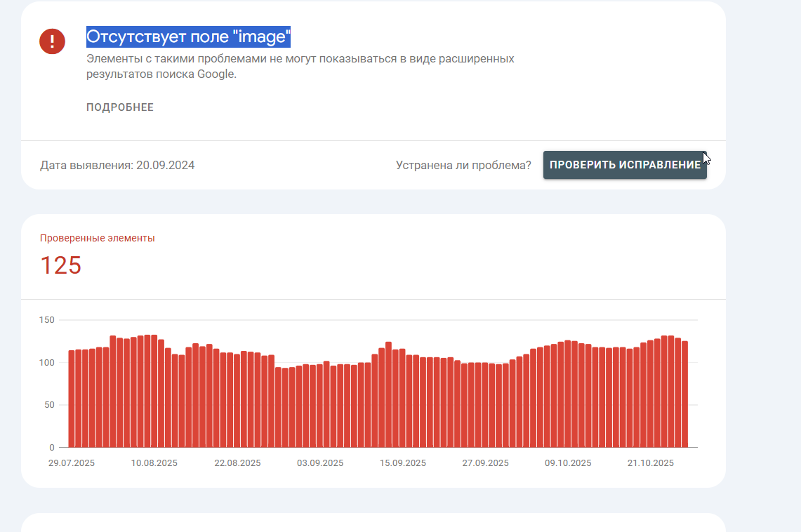
Task: Click the first bar in the chart
Action: (72, 399)
